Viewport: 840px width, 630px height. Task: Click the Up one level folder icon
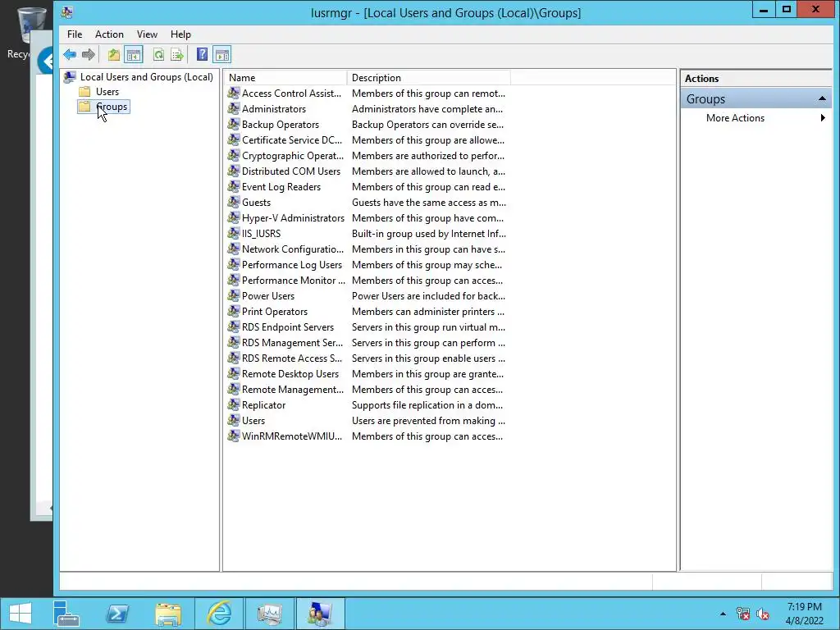(113, 55)
